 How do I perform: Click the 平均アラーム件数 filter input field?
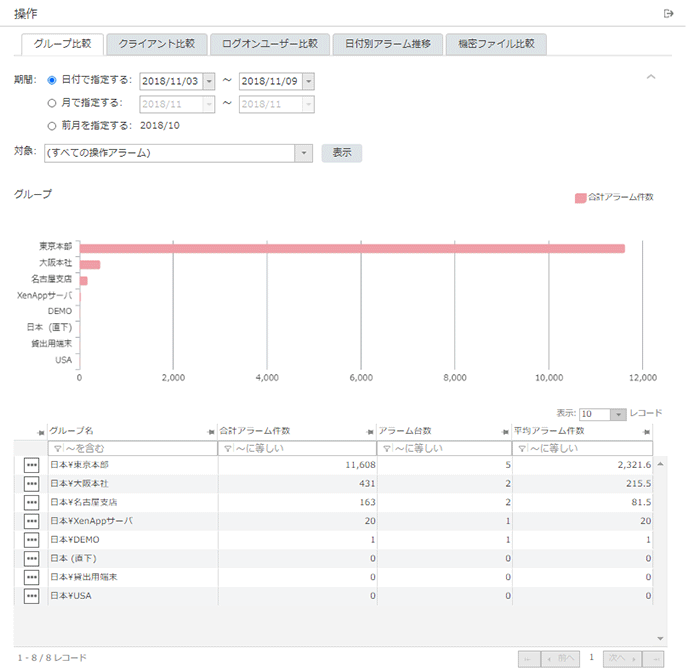(588, 449)
